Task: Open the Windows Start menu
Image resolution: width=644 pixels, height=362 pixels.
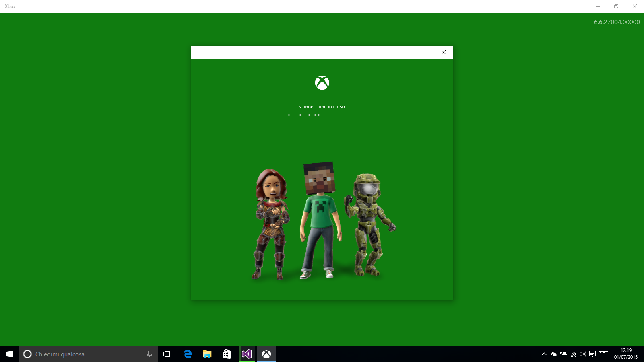Action: pyautogui.click(x=10, y=354)
